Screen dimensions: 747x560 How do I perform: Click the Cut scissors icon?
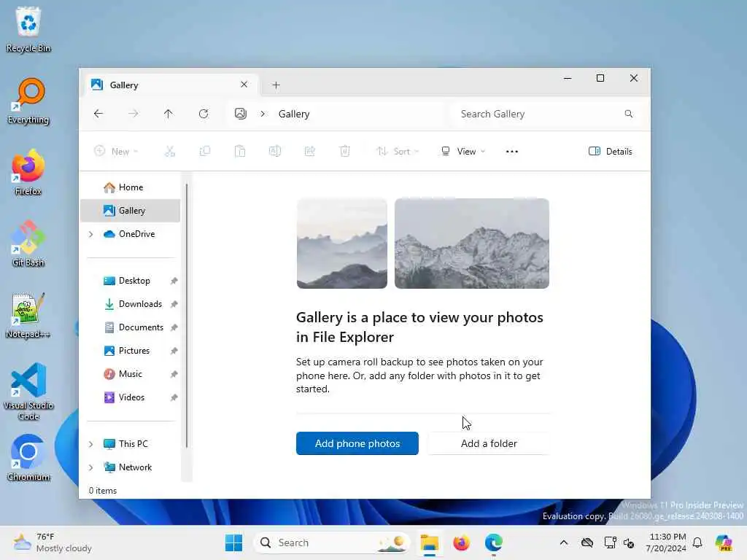point(170,152)
